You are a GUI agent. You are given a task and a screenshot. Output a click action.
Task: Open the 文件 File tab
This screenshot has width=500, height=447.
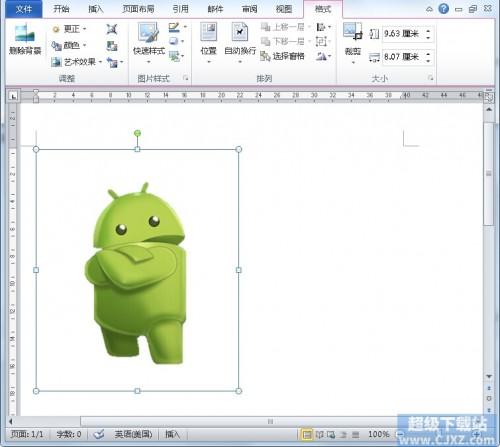click(24, 9)
